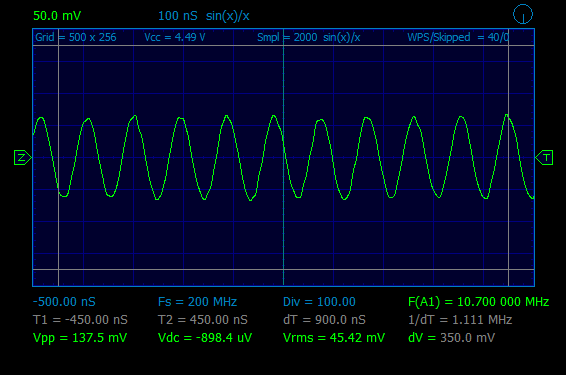Click the Fs = 200 MHz sampling rate
566x375 pixels.
click(197, 302)
